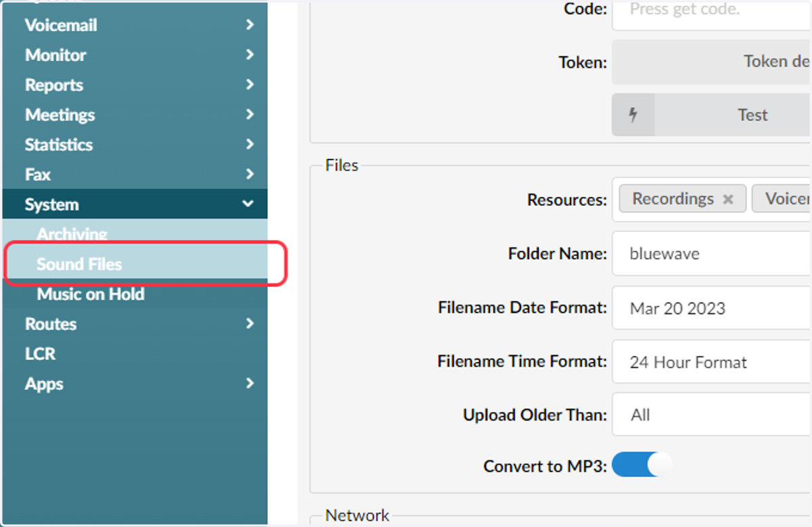
Task: Click the Folder Name field containing bluewave
Action: click(712, 254)
